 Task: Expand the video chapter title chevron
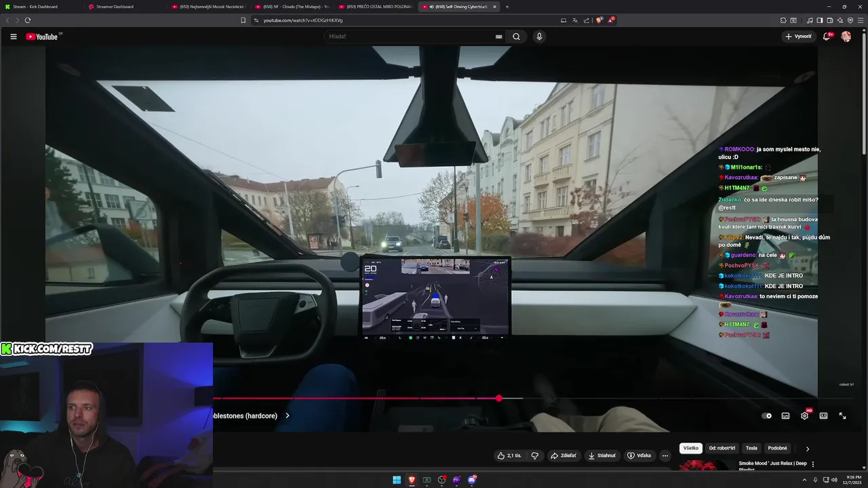(287, 415)
